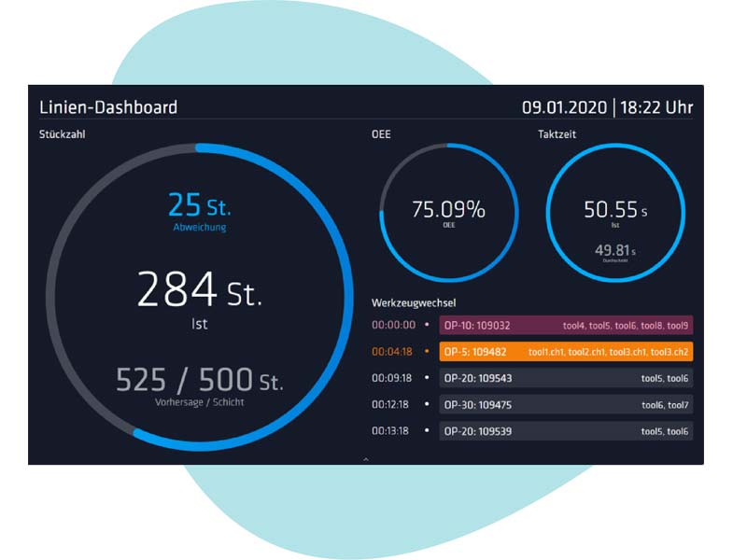
Task: Click the orange bullet beside 00:04:18
Action: click(x=427, y=352)
